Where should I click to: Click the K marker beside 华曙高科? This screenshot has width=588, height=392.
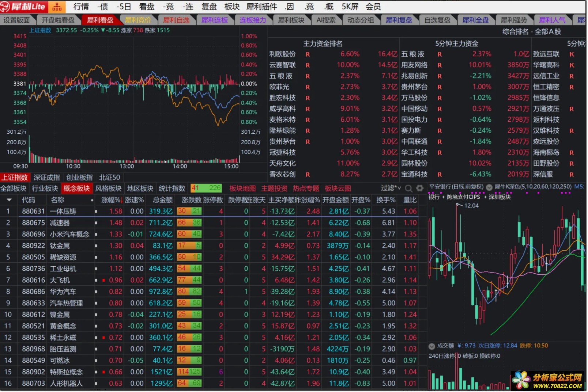coord(572,65)
